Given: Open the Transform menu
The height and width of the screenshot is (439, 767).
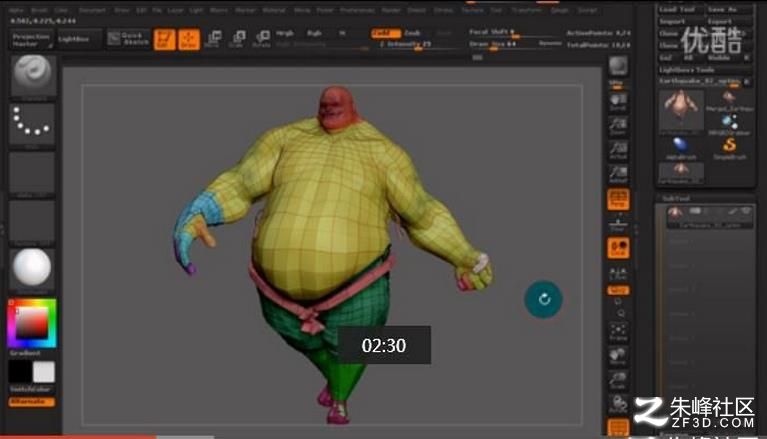Looking at the screenshot, I should click(x=526, y=10).
